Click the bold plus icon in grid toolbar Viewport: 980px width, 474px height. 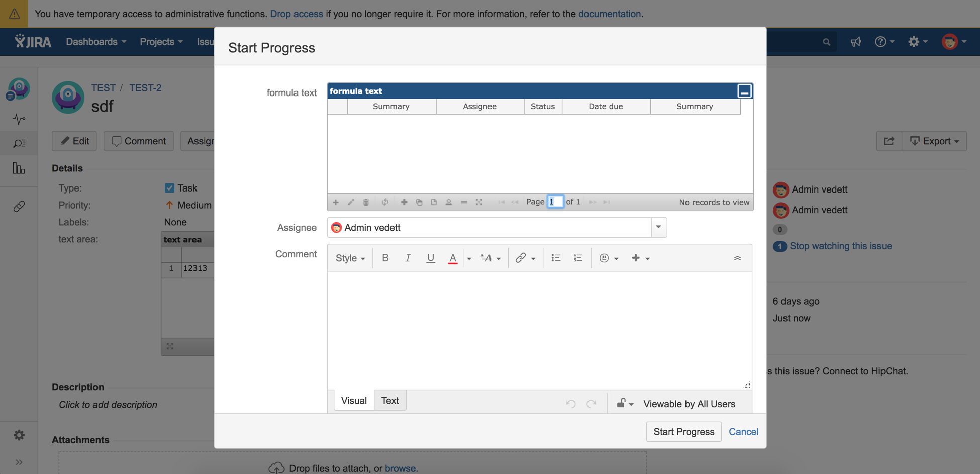404,202
